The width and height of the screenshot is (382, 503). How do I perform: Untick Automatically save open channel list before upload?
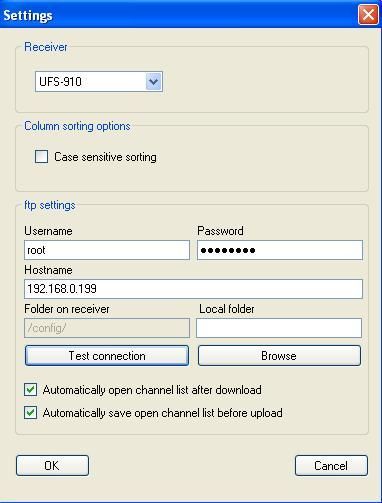(x=30, y=413)
